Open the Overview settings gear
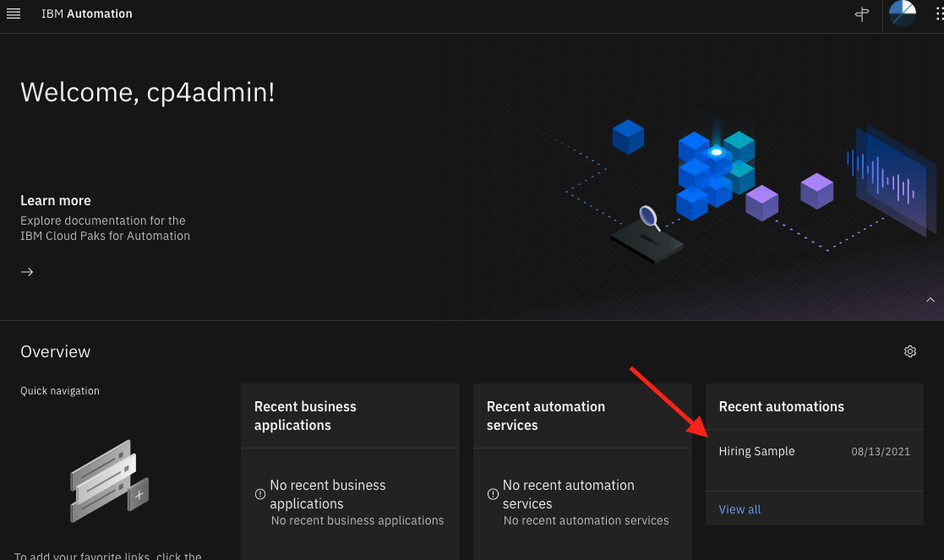944x560 pixels. 909,351
